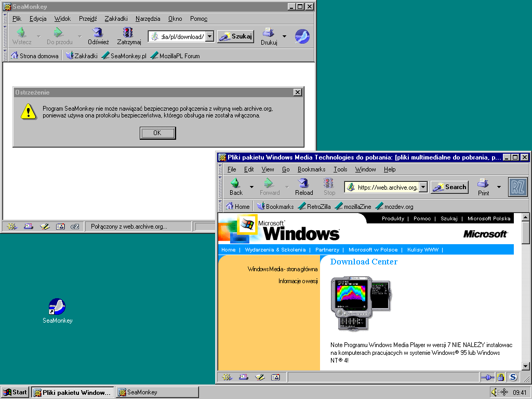532x399 pixels.
Task: Open Tools menu in RetroZilla
Action: (x=340, y=169)
